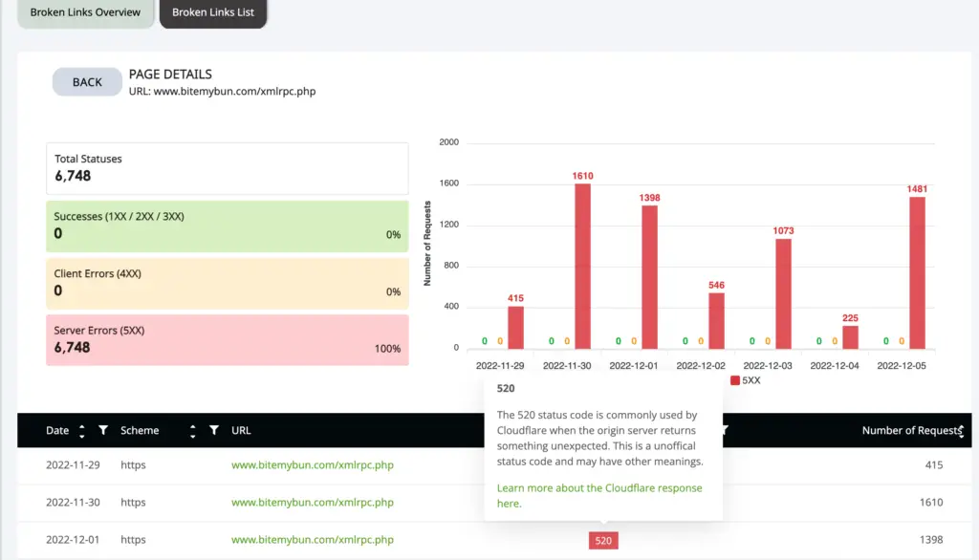This screenshot has height=560, width=979.
Task: Open the xmlrpc.php link in the 2022-11-30 row
Action: click(x=313, y=503)
